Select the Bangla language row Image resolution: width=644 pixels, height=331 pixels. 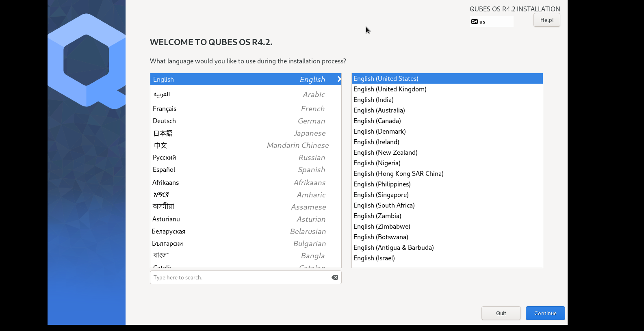[246, 256]
